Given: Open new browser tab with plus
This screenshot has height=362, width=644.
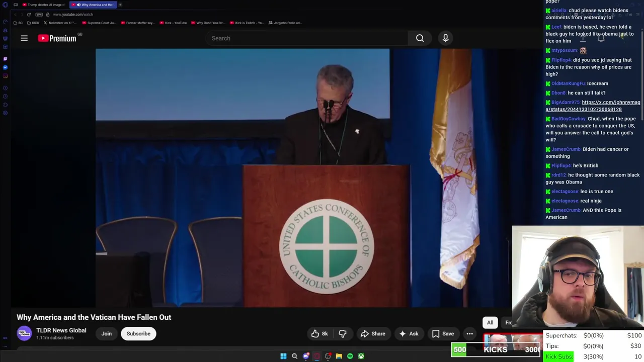Looking at the screenshot, I should [120, 5].
